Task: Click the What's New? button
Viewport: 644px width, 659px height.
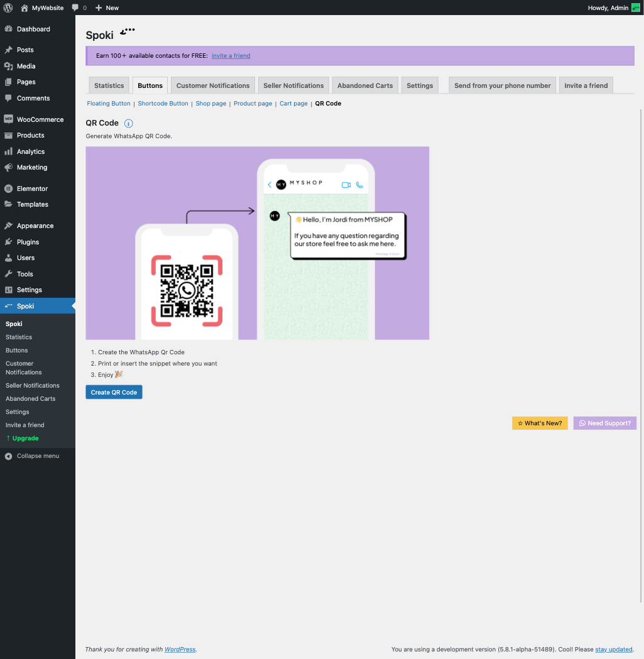Action: pos(540,423)
